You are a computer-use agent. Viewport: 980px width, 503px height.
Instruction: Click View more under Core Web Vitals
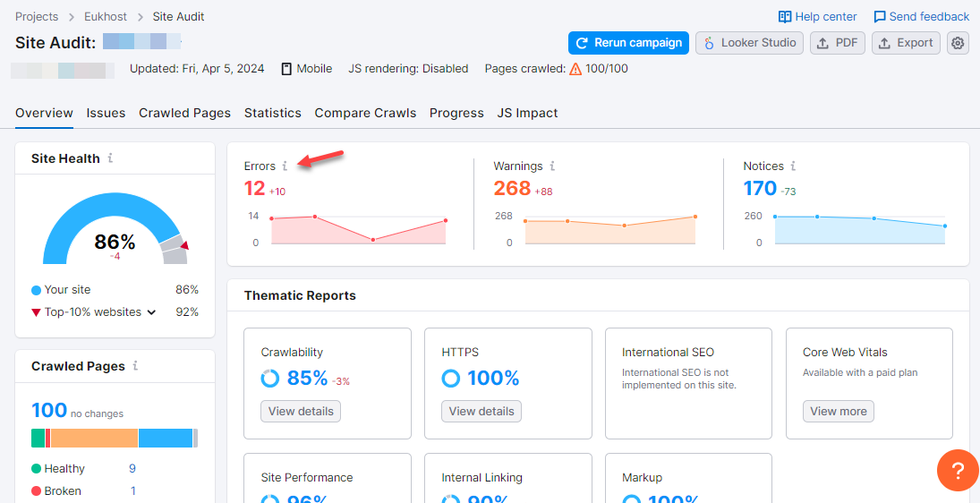tap(838, 412)
